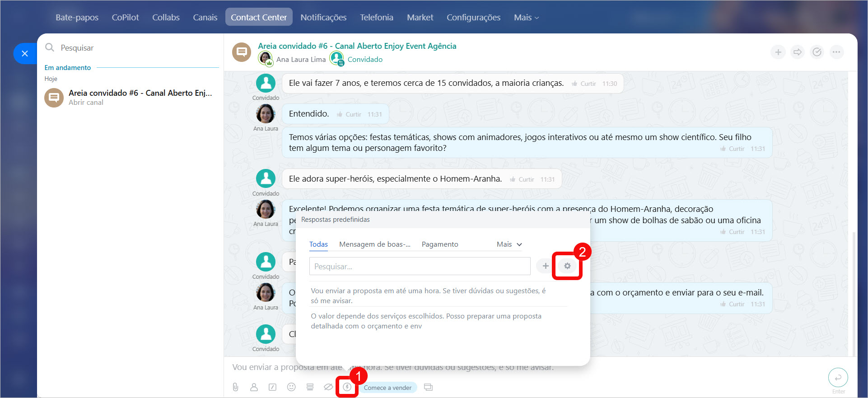Image resolution: width=868 pixels, height=398 pixels.
Task: Finish the conversation with the checkmark circle icon
Action: tap(817, 52)
